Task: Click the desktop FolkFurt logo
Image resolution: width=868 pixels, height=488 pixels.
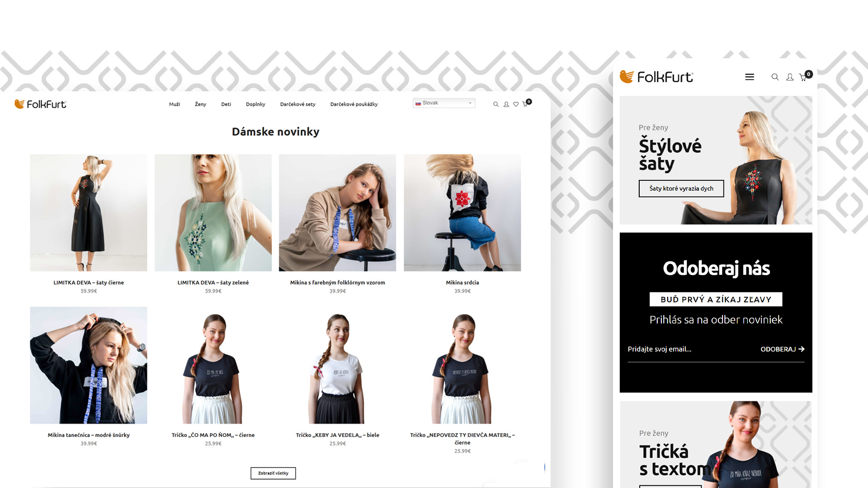Action: 41,104
